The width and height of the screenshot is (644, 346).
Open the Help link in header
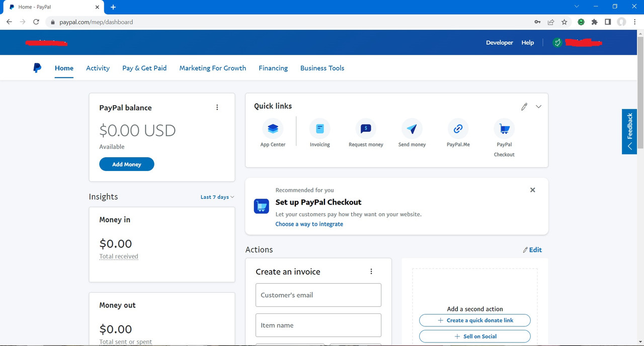pos(528,43)
